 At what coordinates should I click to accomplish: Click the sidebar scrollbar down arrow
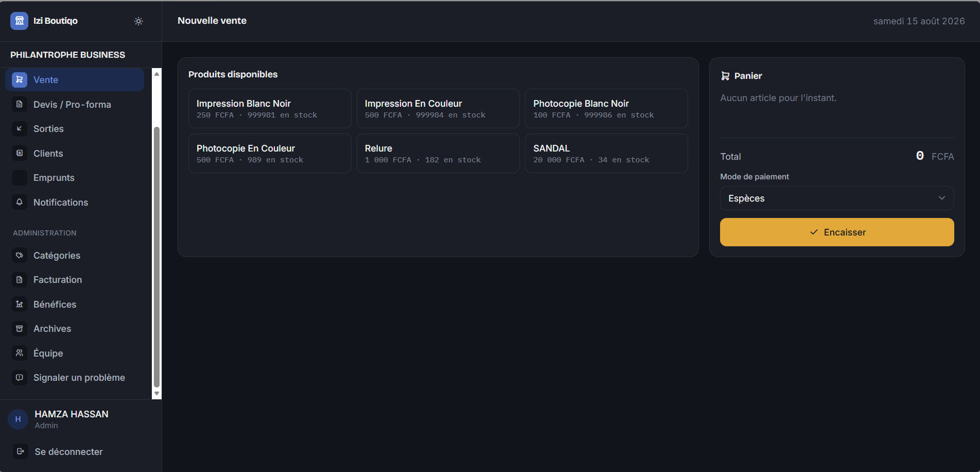point(157,394)
